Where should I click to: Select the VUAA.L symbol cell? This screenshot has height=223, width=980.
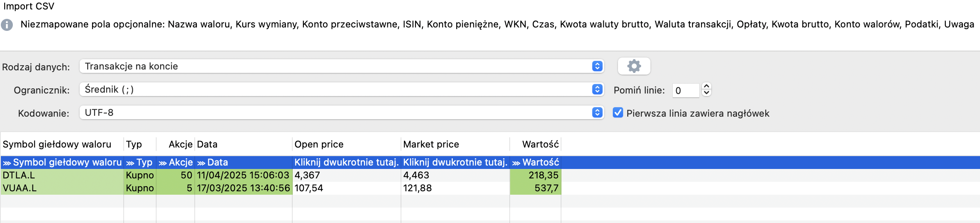(62, 188)
